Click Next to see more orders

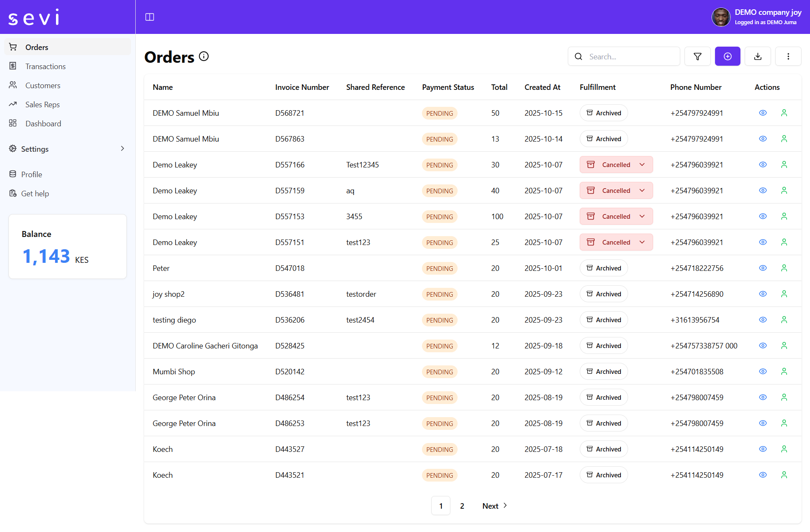[491, 505]
